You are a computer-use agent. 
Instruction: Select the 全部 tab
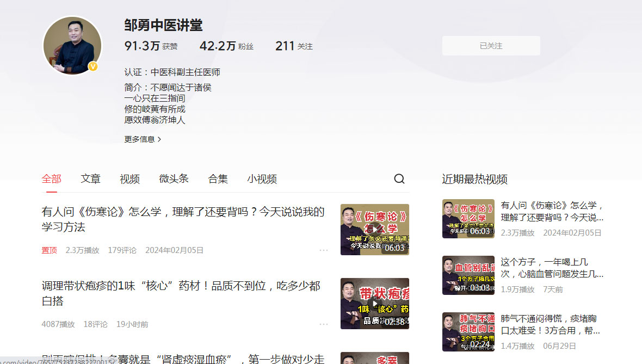[x=52, y=179]
